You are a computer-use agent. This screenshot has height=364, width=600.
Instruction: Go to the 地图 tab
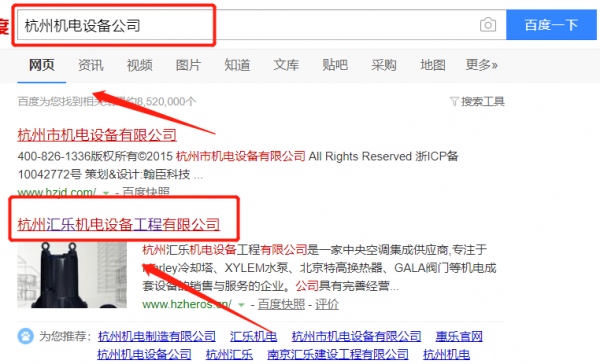point(433,65)
